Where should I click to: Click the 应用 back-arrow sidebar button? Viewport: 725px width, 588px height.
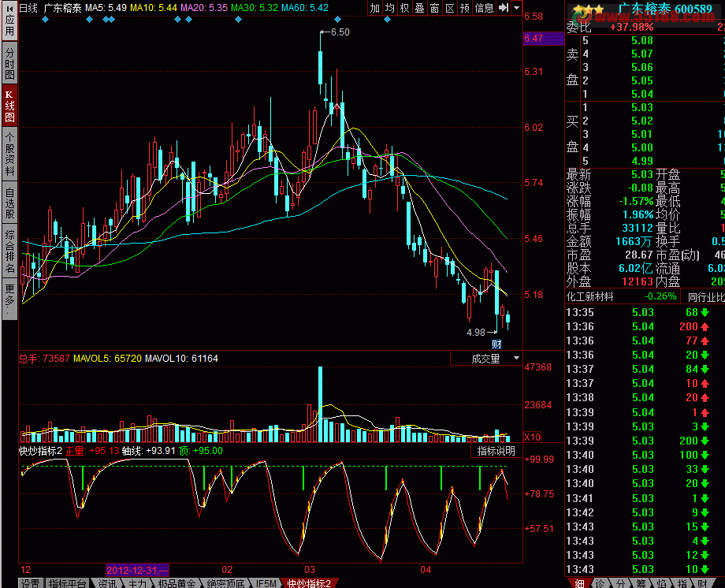9,20
